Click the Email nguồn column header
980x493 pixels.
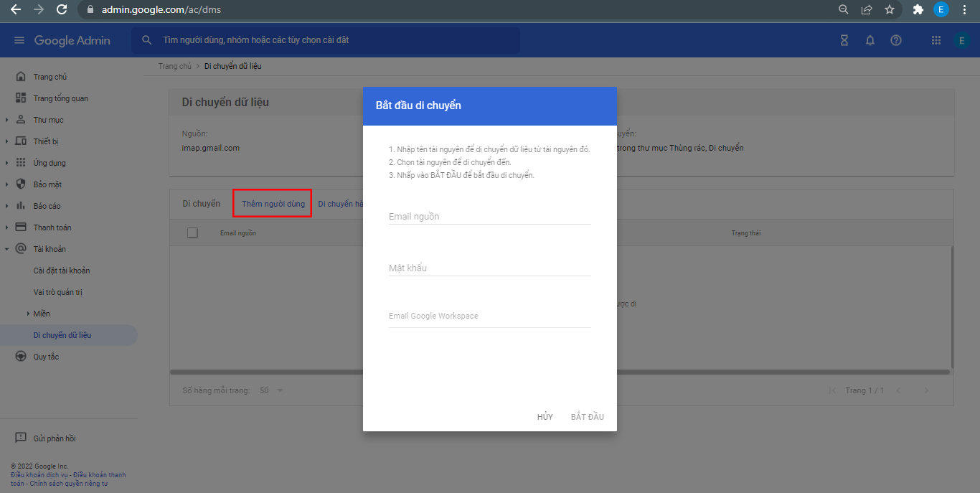click(x=238, y=233)
